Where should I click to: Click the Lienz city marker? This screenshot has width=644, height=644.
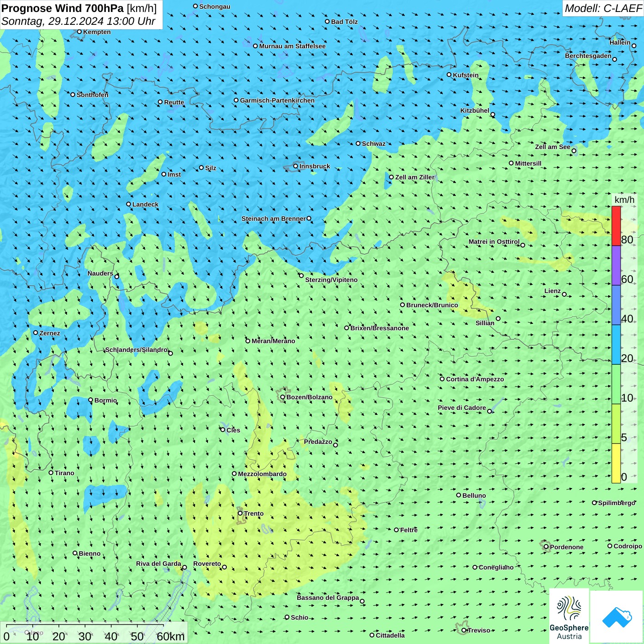(564, 294)
